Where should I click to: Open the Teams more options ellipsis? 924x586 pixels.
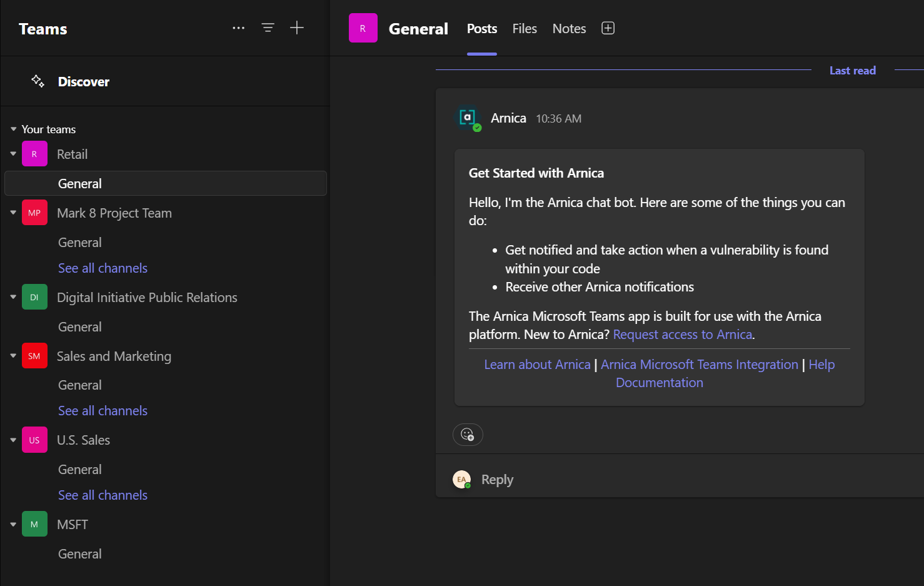click(238, 28)
